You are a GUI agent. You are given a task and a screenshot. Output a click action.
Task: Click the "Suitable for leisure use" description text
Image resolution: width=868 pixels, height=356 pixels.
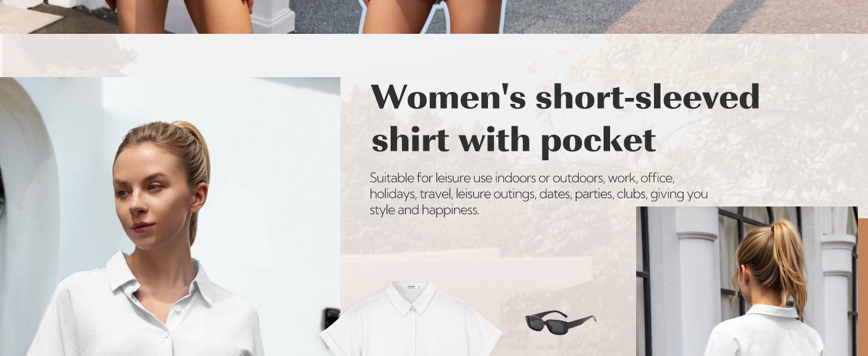pyautogui.click(x=538, y=194)
